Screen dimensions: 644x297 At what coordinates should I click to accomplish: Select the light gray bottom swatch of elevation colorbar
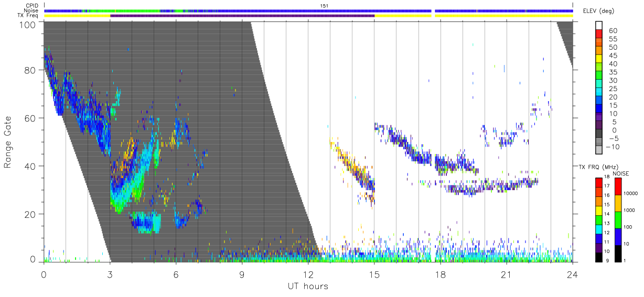599,150
